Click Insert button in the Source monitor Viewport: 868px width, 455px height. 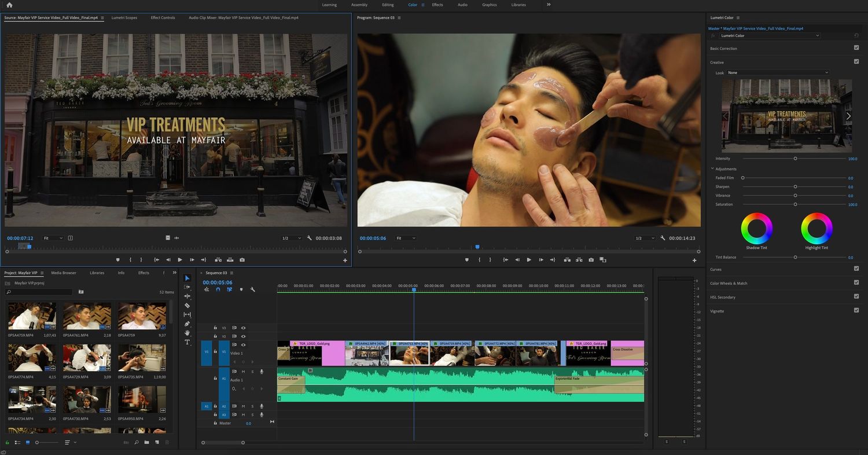218,260
